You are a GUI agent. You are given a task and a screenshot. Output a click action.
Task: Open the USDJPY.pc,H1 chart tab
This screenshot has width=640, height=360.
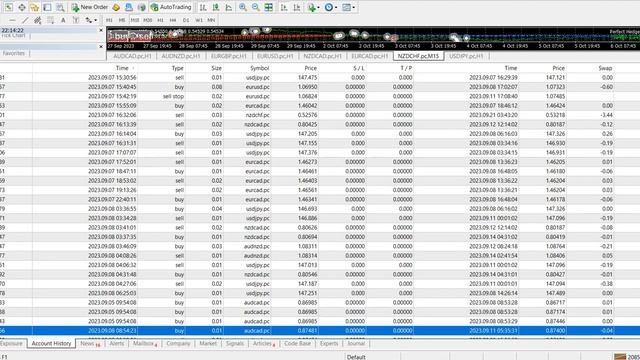pyautogui.click(x=466, y=56)
